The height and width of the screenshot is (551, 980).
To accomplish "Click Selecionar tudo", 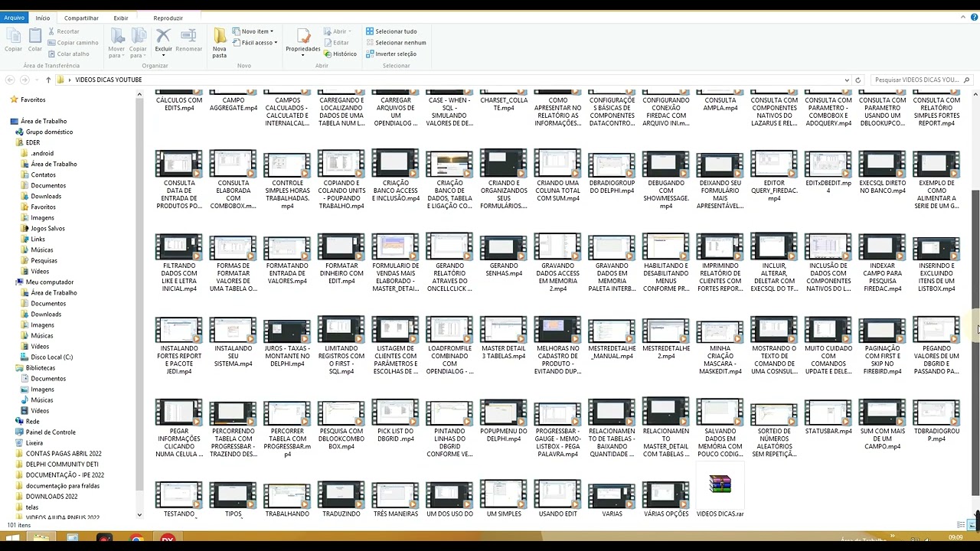I will point(391,31).
